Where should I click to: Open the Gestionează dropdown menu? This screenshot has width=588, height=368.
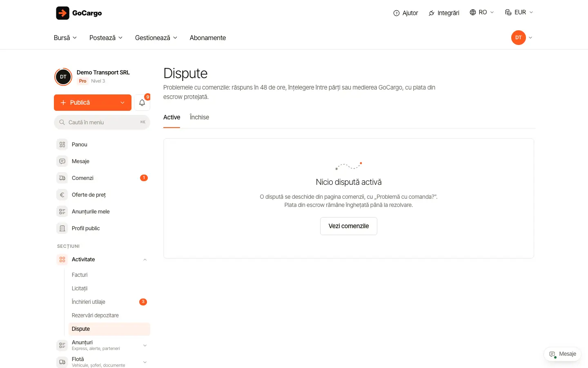(x=156, y=38)
